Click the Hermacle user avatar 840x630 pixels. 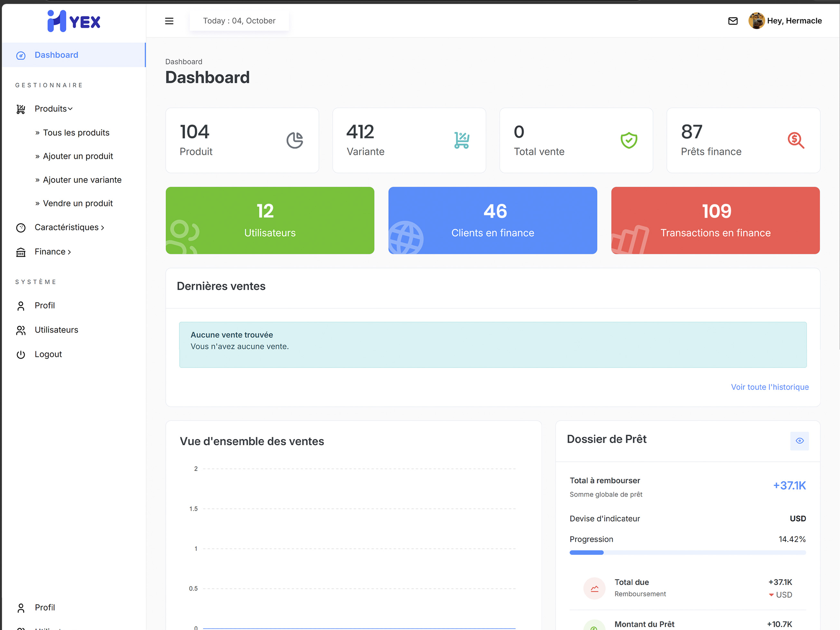pos(756,21)
